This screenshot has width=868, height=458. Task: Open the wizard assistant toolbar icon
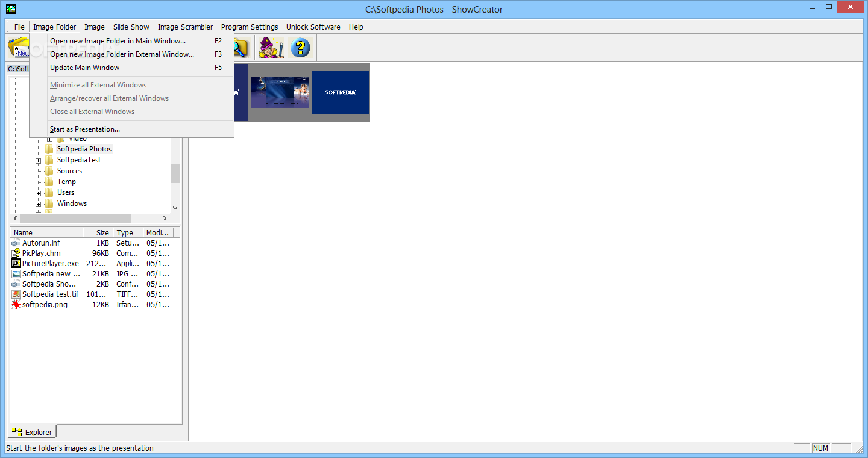(271, 47)
